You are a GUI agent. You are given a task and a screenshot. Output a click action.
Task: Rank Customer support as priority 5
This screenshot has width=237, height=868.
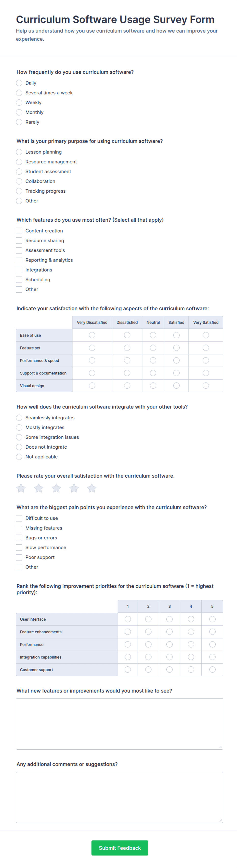click(212, 669)
